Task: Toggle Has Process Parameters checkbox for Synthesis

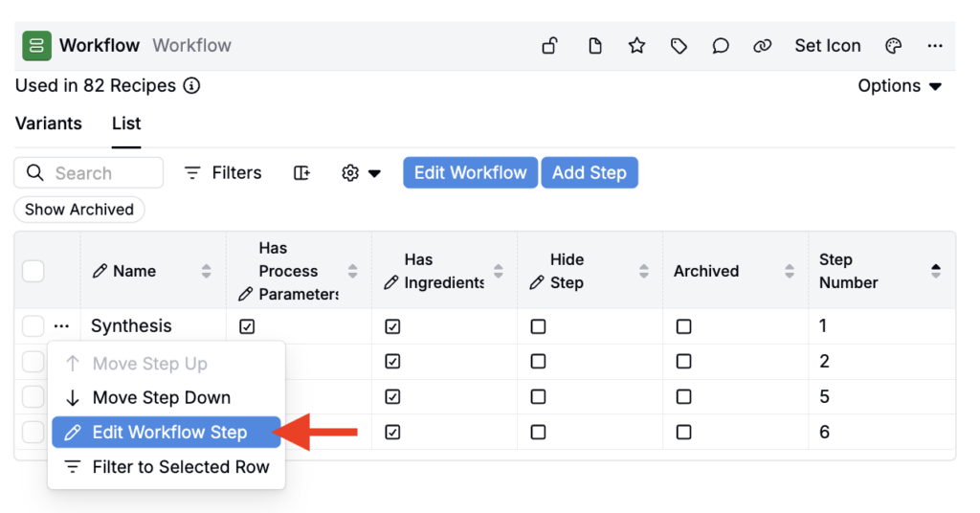Action: click(247, 326)
